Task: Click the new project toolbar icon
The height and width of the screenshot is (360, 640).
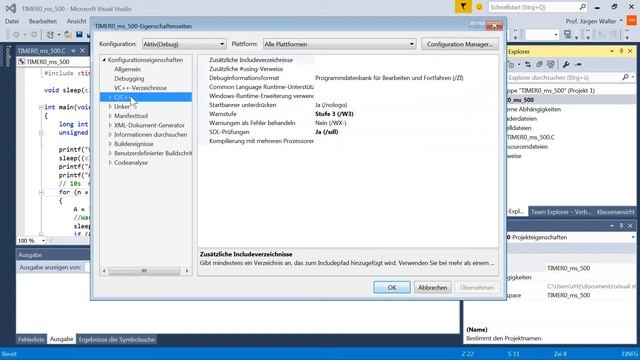Action: tap(50, 35)
